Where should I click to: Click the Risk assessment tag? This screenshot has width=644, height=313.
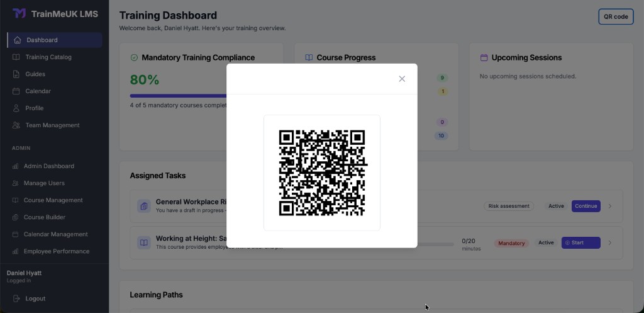pyautogui.click(x=508, y=206)
